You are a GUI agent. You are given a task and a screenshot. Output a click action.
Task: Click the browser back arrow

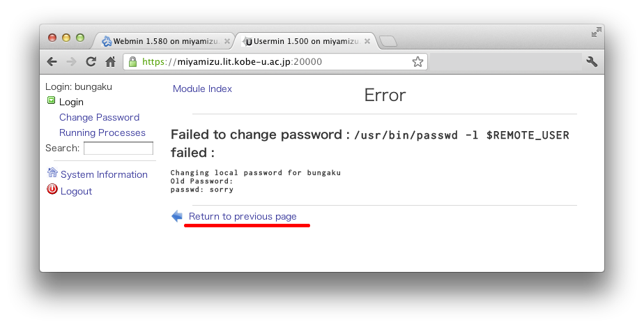pyautogui.click(x=52, y=61)
